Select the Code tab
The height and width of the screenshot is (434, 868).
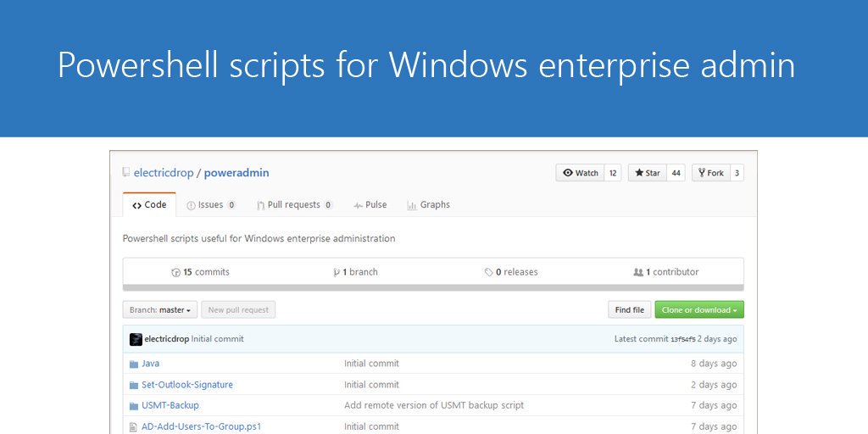pyautogui.click(x=149, y=205)
